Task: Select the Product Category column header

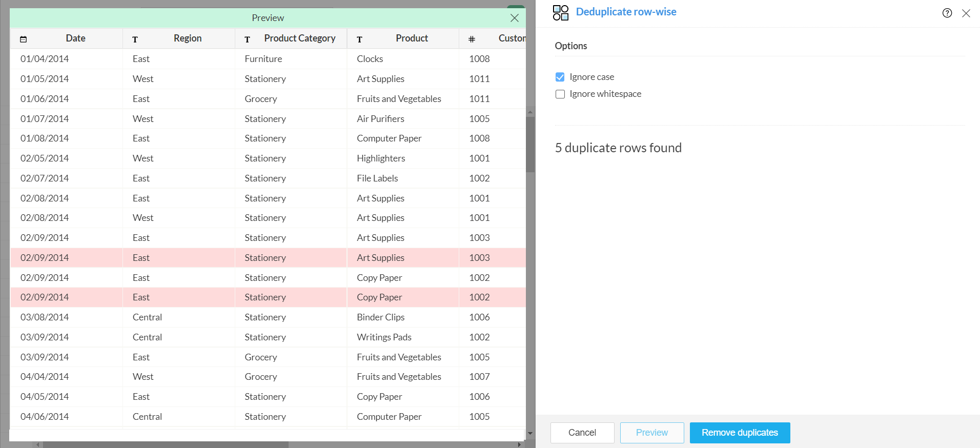Action: 299,38
